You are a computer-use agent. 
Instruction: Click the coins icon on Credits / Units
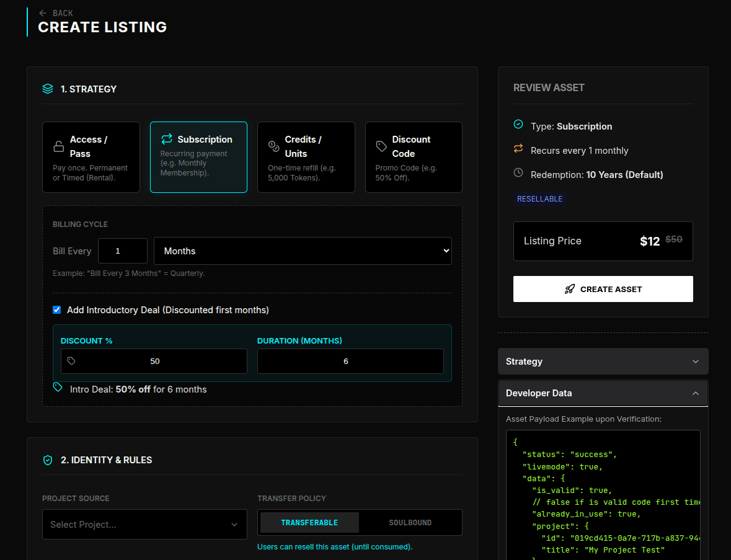point(273,146)
